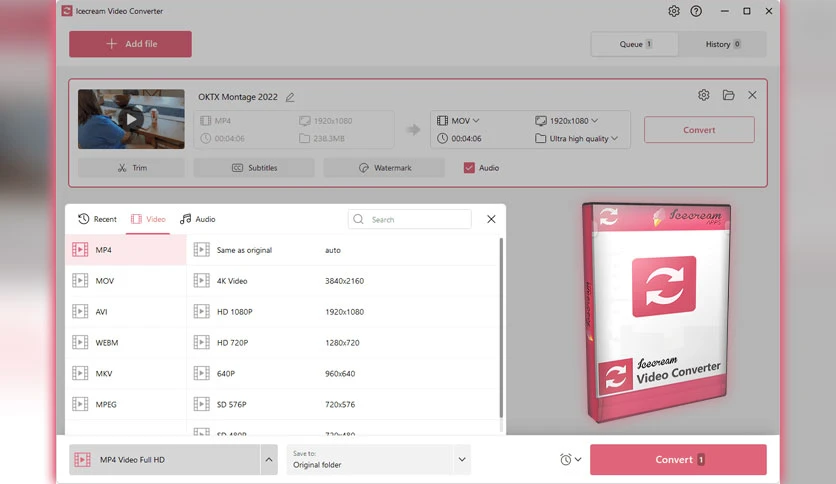Select AVI format in list
The height and width of the screenshot is (484, 836).
[126, 312]
